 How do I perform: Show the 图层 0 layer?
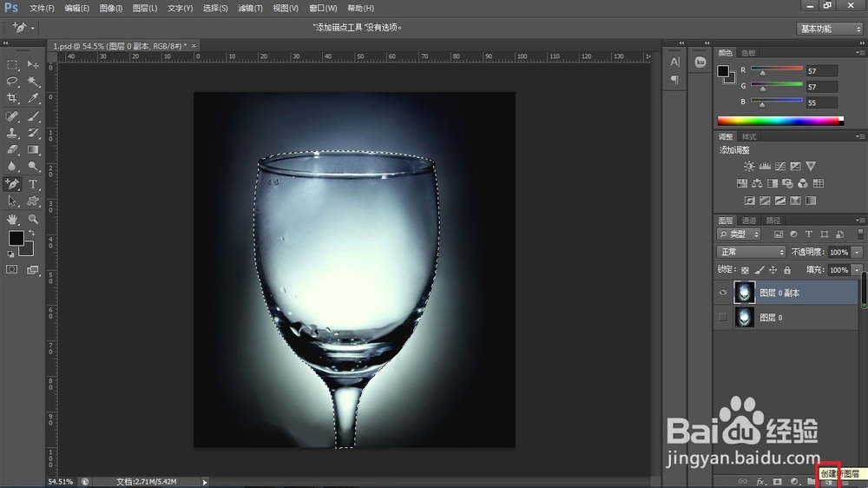click(x=723, y=318)
